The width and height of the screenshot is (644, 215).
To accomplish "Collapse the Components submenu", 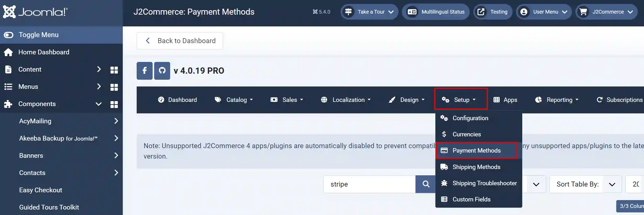I will [x=99, y=104].
